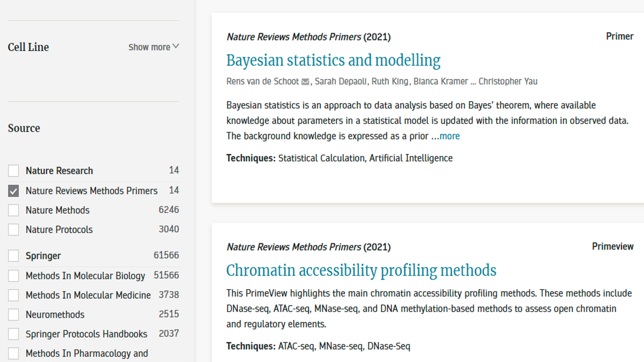Select the Springer source checkbox
The image size is (644, 362).
click(x=14, y=256)
